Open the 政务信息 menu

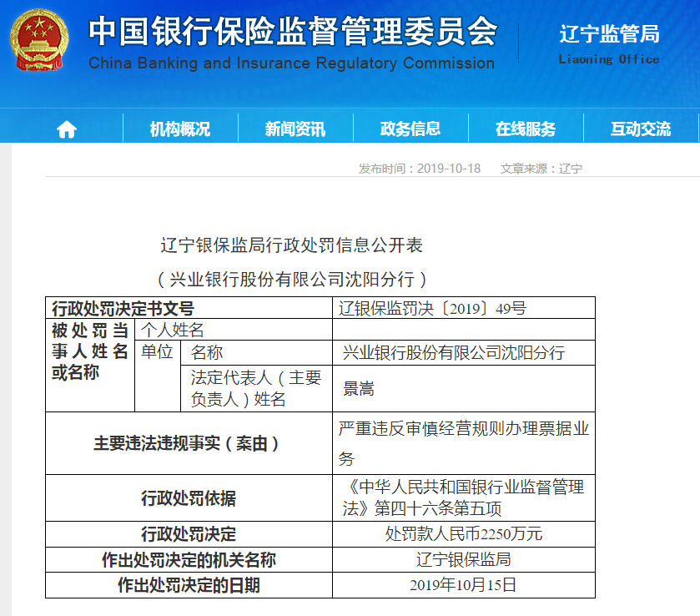pyautogui.click(x=410, y=129)
